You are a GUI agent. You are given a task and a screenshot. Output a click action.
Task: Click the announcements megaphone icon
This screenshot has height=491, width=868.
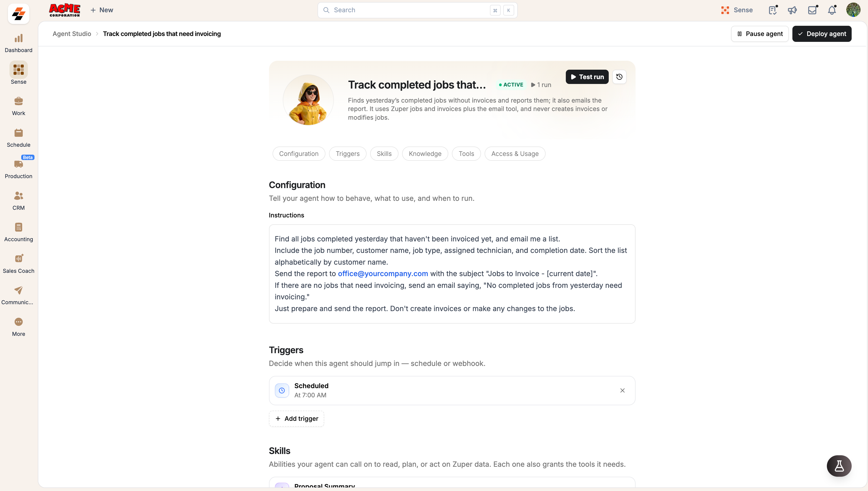point(792,10)
